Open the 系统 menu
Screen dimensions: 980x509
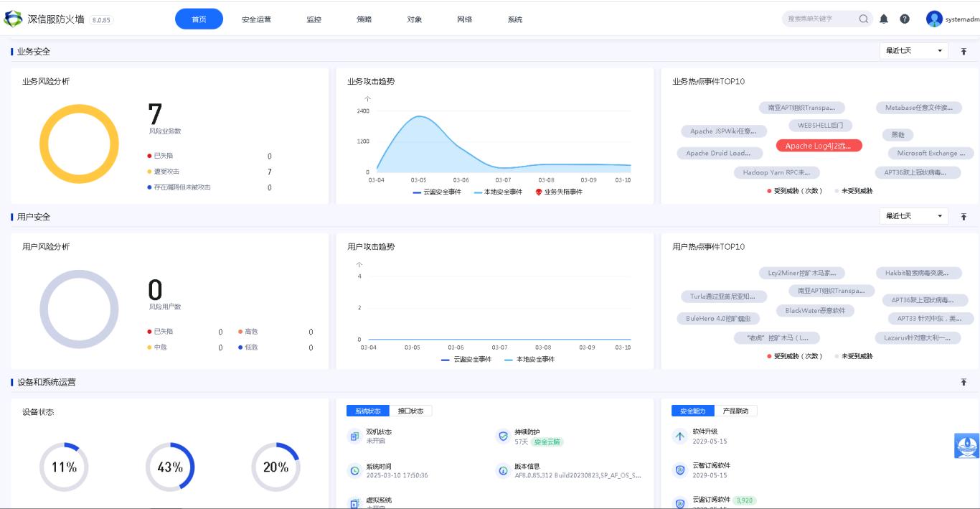514,19
